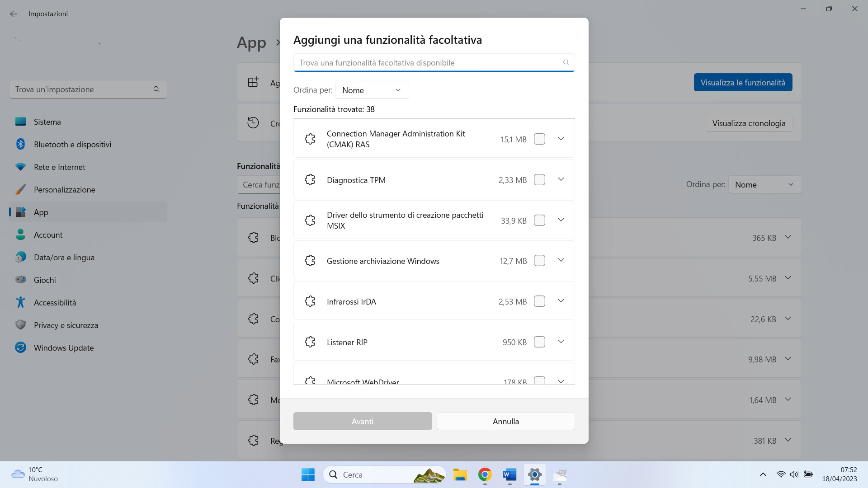Click the back arrow in Impostazioni header
This screenshot has width=868, height=488.
coord(14,14)
